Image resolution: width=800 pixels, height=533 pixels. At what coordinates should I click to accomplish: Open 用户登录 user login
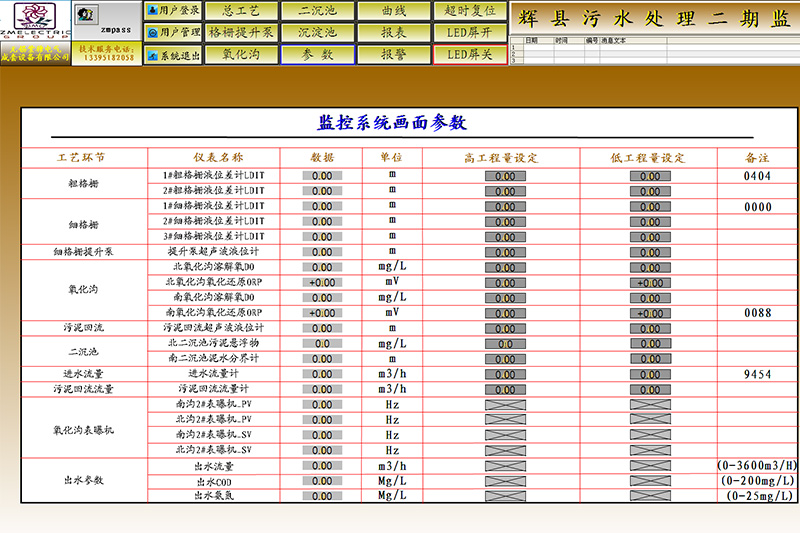pyautogui.click(x=173, y=10)
